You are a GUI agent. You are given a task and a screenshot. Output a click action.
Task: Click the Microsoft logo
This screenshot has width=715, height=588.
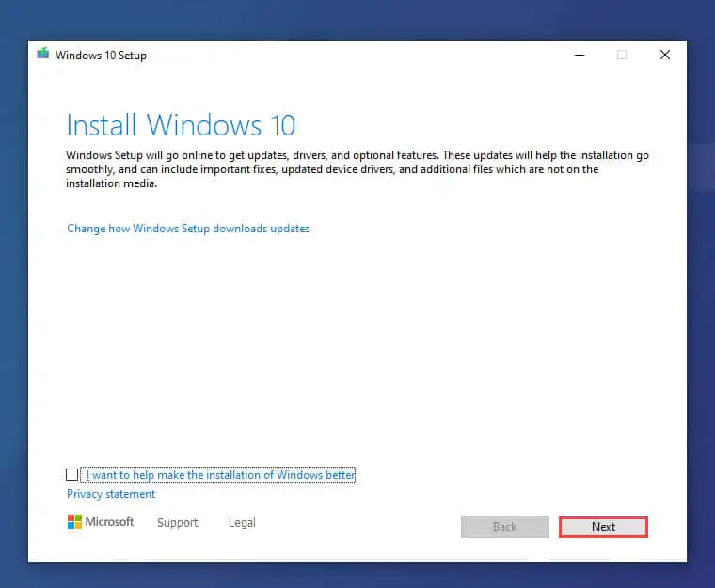[x=101, y=522]
